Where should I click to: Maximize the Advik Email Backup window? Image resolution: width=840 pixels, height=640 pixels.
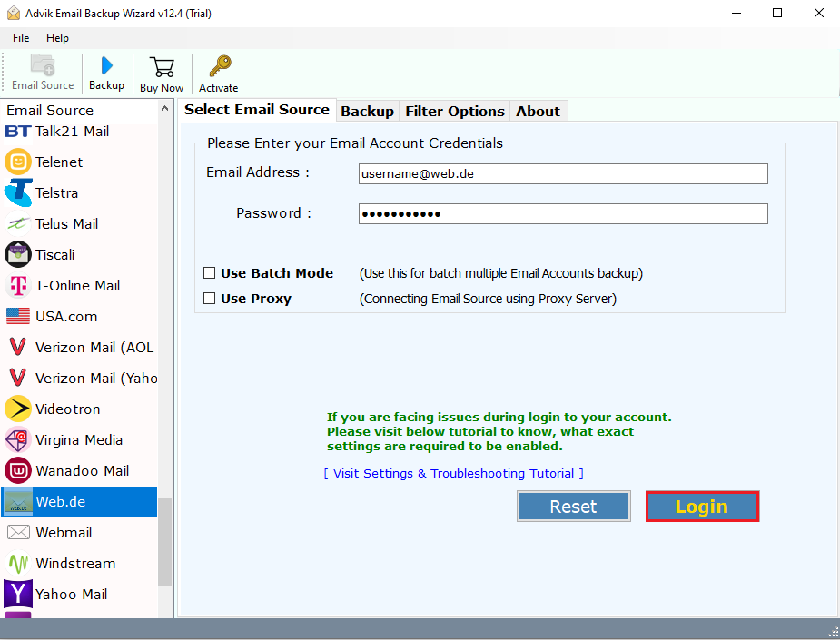[x=777, y=14]
